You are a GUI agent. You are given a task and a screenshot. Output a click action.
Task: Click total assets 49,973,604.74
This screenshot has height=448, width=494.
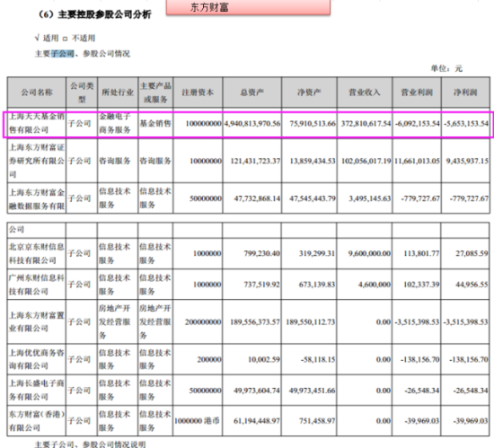click(x=257, y=391)
